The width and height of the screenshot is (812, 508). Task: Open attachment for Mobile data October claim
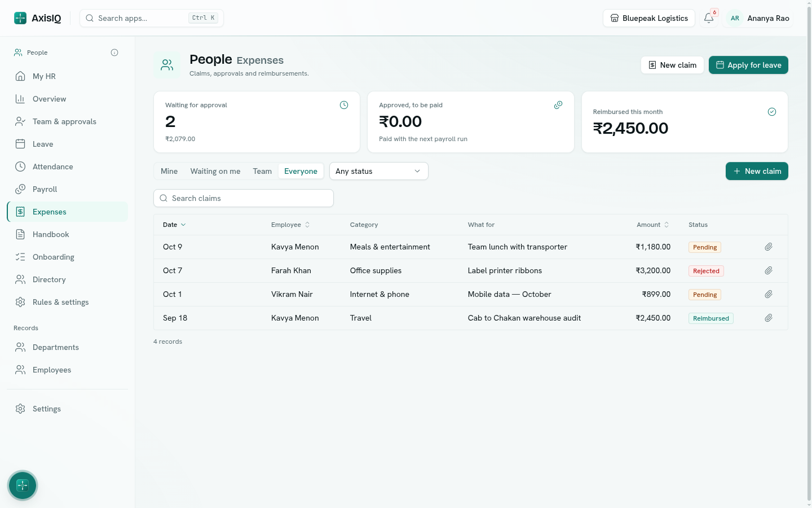[769, 294]
